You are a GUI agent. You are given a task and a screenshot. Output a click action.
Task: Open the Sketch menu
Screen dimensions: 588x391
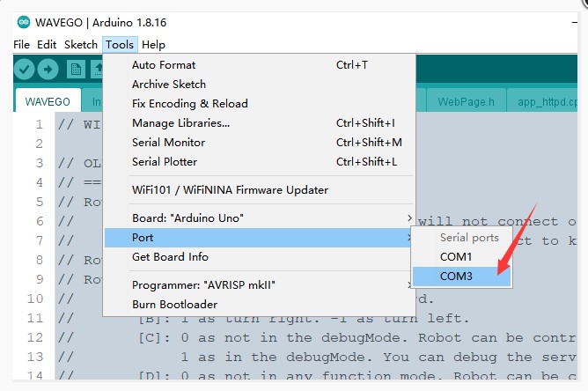[x=81, y=45]
